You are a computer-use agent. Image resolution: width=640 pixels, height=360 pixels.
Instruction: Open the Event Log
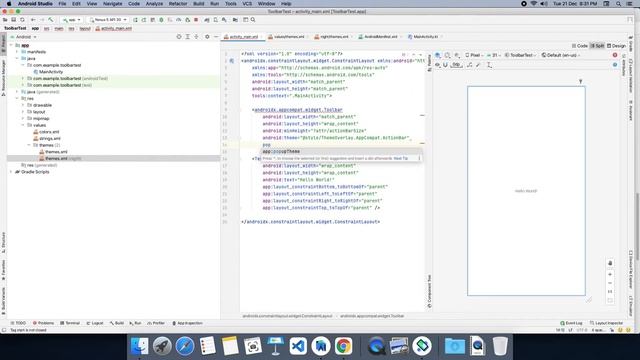[x=571, y=323]
